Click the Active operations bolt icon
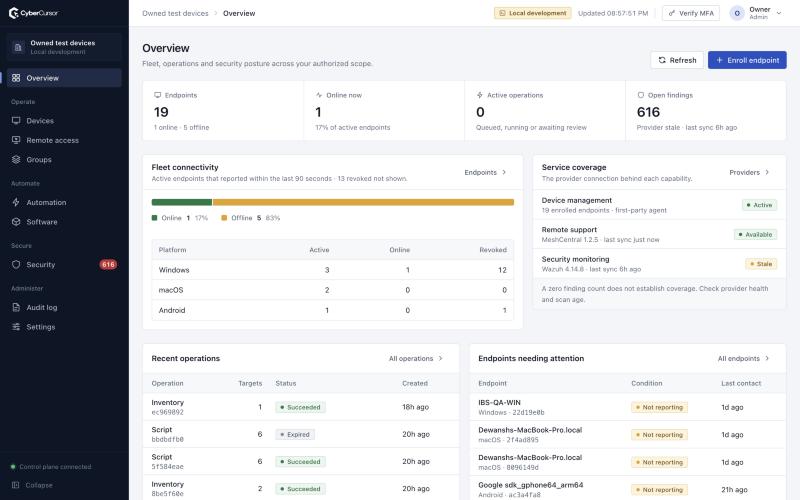This screenshot has width=800, height=500. coord(480,95)
